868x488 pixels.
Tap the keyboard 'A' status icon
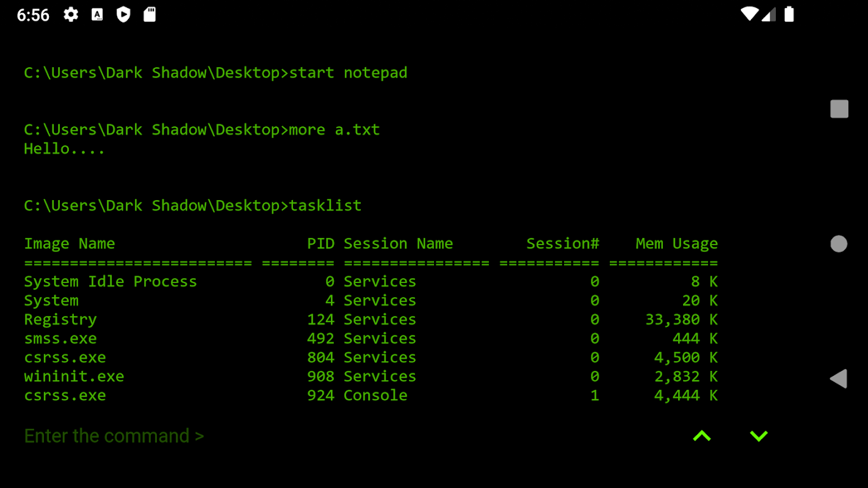tap(97, 15)
